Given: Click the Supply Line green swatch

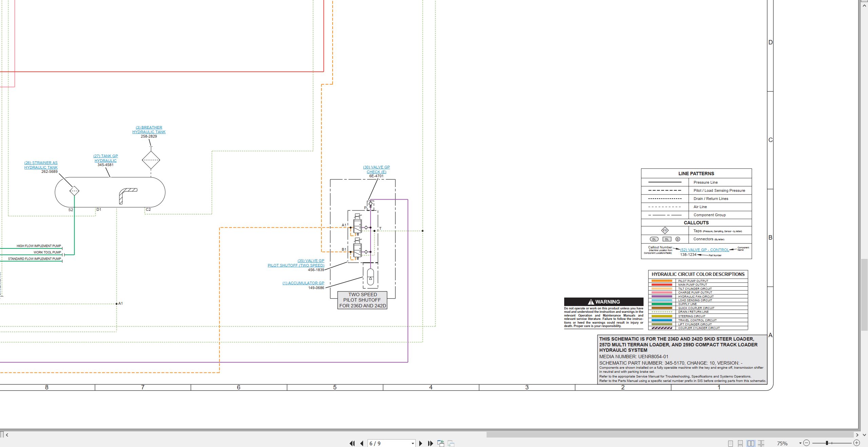Looking at the screenshot, I should [662, 304].
